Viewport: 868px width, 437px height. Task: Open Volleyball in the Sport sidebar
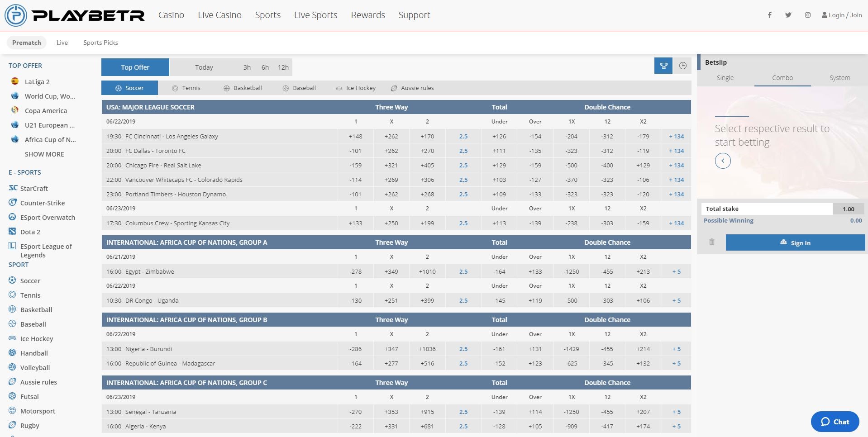29,367
